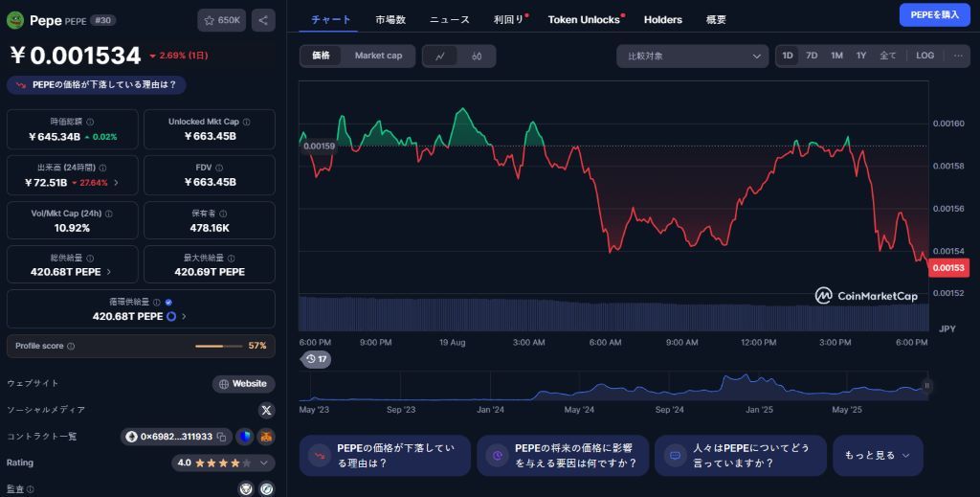The height and width of the screenshot is (497, 980).
Task: Click the history events badge 17
Action: [316, 359]
